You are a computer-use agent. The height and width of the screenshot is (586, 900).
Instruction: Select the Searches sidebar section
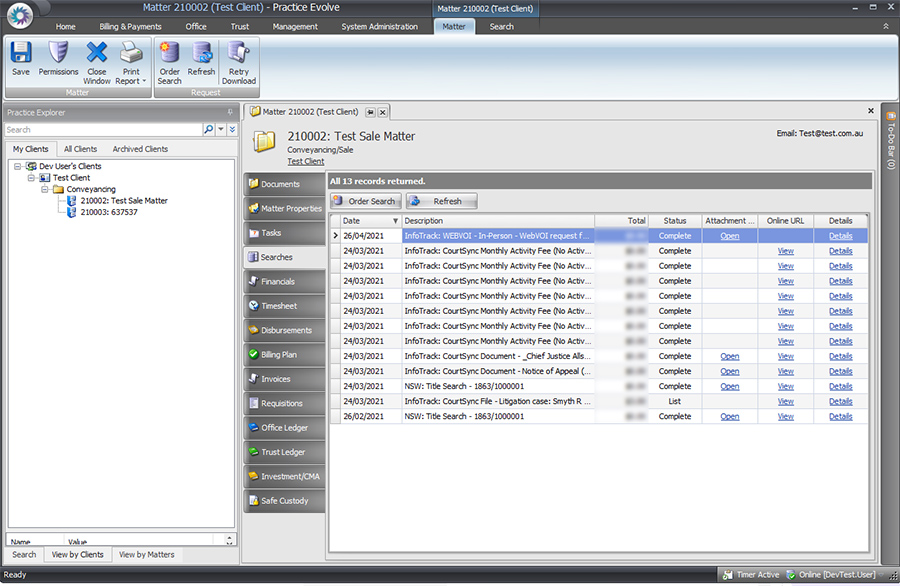(x=284, y=257)
